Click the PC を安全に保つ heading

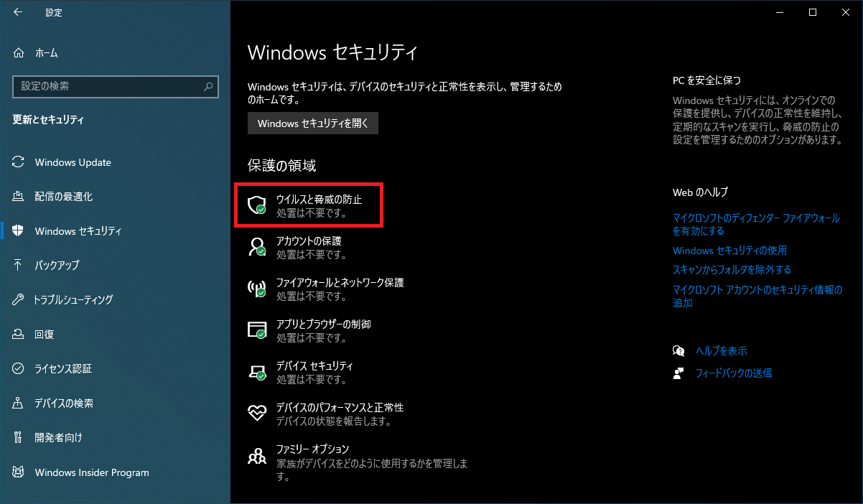(706, 80)
